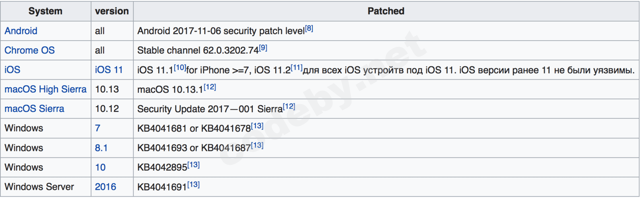Click the Windows version 10 link
Screen dimensions: 644x204
pyautogui.click(x=100, y=167)
